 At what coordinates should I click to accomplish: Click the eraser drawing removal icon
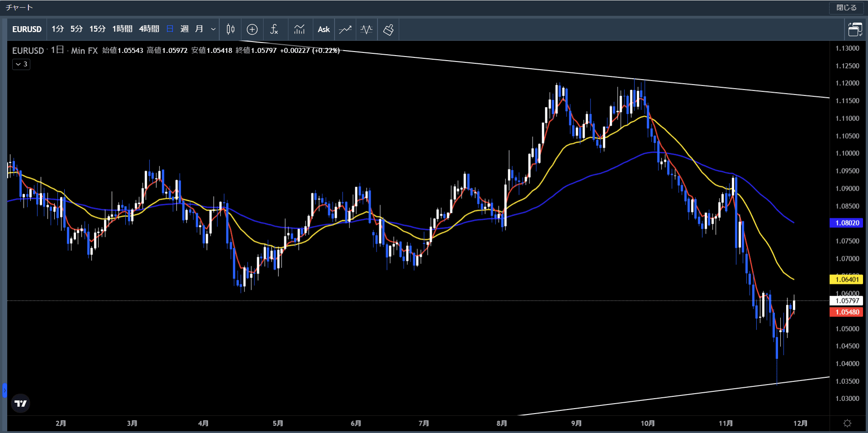(388, 29)
